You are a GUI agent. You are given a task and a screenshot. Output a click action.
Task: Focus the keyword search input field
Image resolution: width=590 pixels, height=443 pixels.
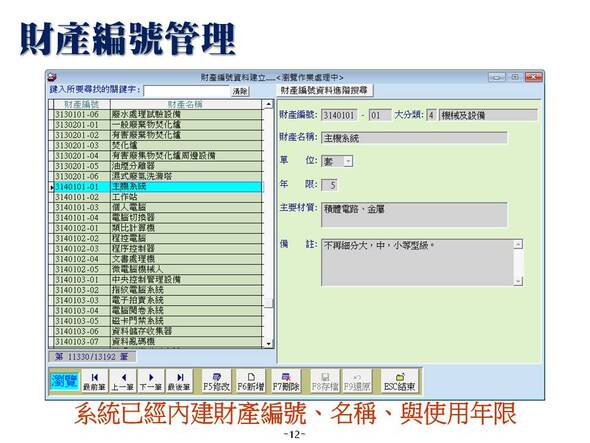[187, 91]
